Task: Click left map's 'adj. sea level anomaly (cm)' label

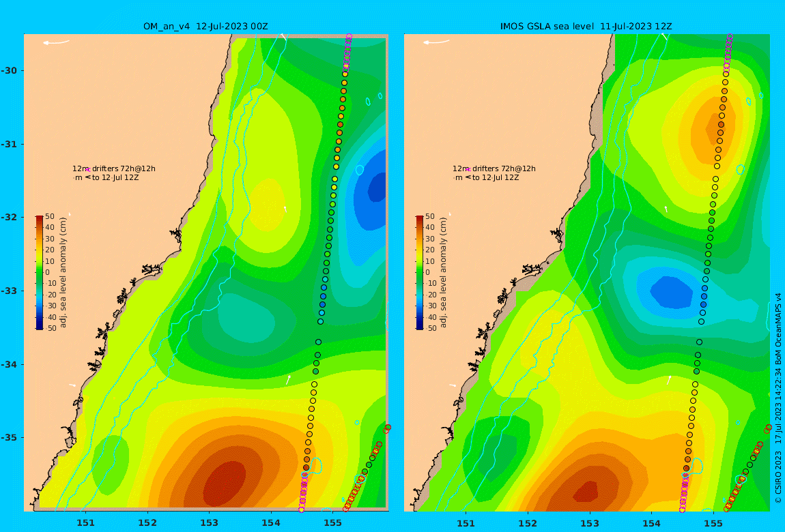Action: click(63, 273)
